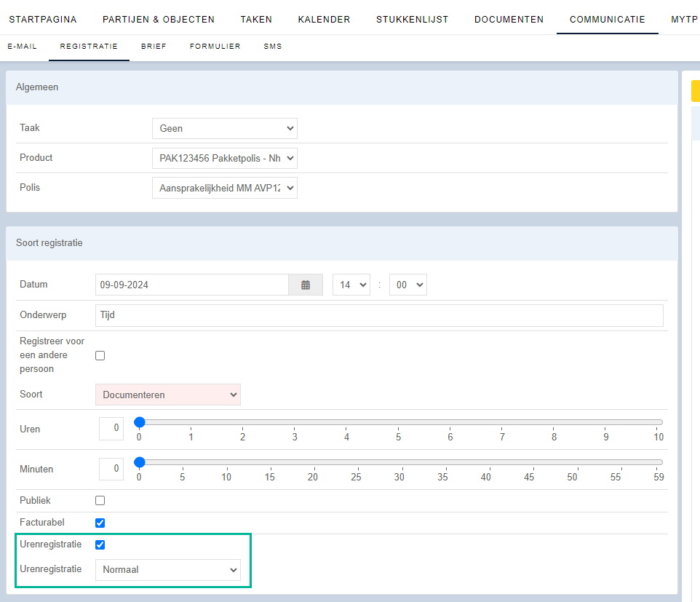Viewport: 700px width, 602px height.
Task: Open the Taak dropdown
Action: [224, 128]
